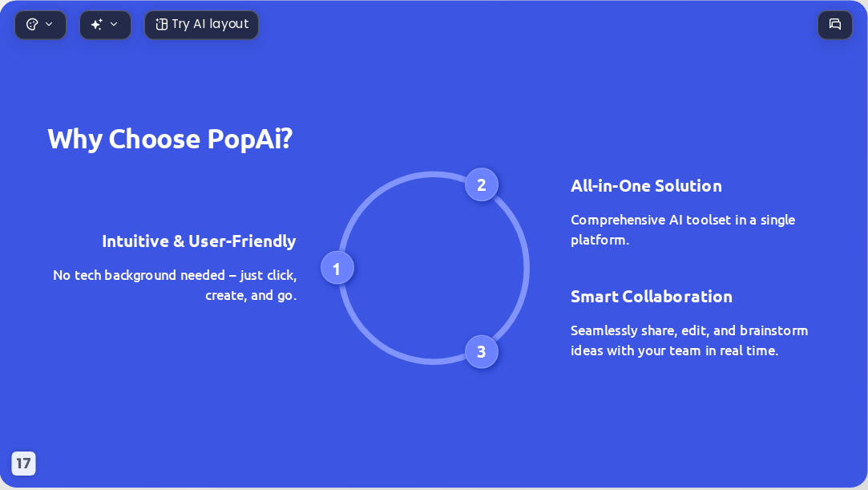Open the AI sparkle tools dropdown
This screenshot has width=868, height=490.
tap(105, 25)
